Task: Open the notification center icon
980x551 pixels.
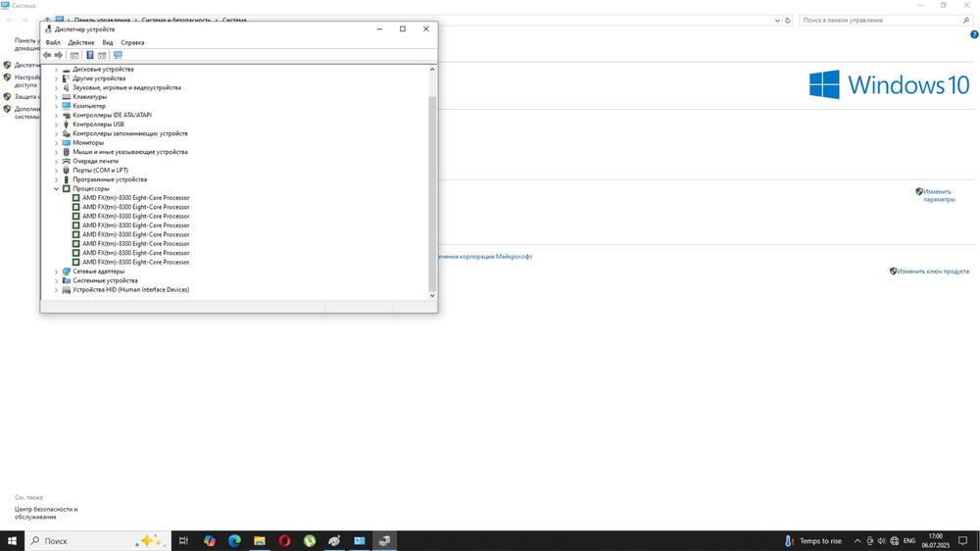Action: (x=962, y=541)
